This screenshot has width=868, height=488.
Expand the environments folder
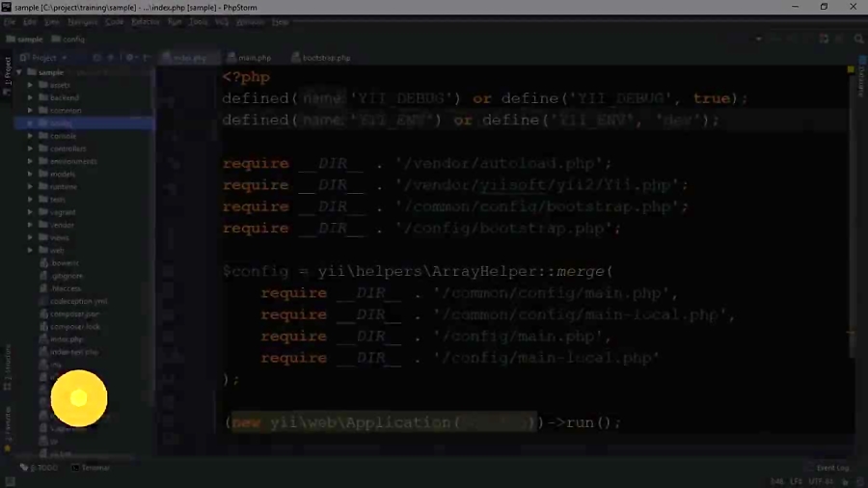[31, 162]
